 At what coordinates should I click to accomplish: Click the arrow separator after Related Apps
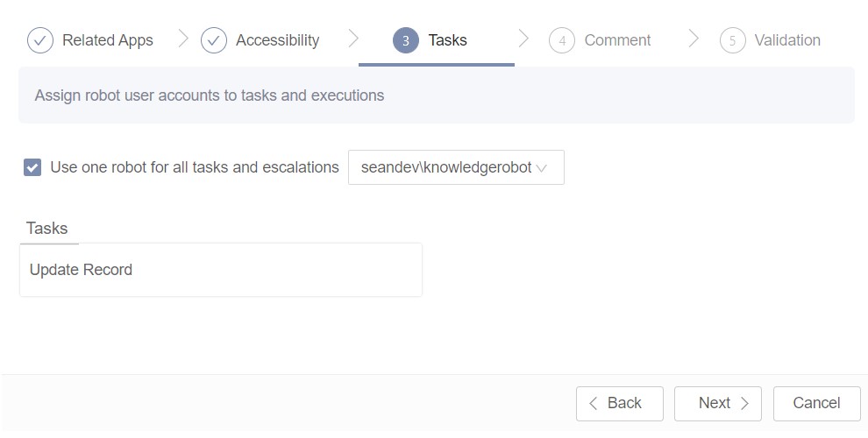[x=183, y=39]
